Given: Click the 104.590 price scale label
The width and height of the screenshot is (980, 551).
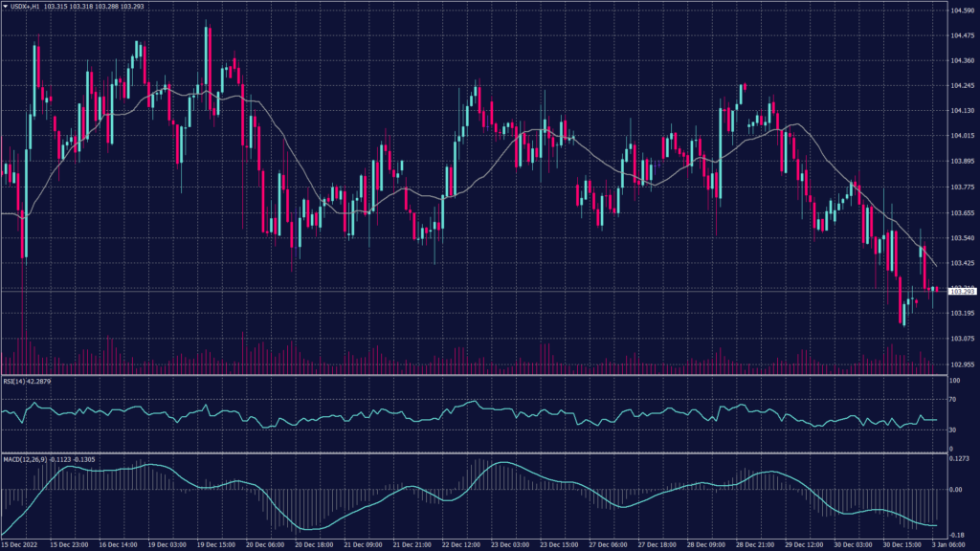Looking at the screenshot, I should (x=961, y=11).
